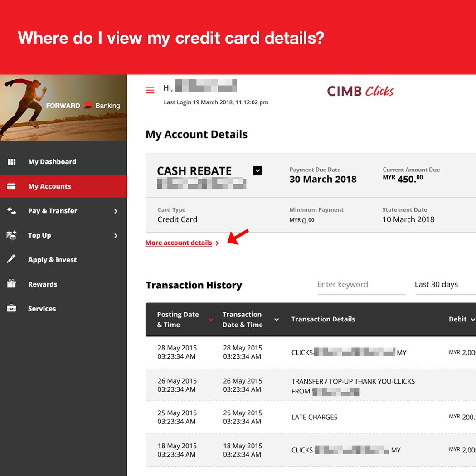Viewport: 476px width, 476px height.
Task: Open Services menu item
Action: tap(63, 309)
